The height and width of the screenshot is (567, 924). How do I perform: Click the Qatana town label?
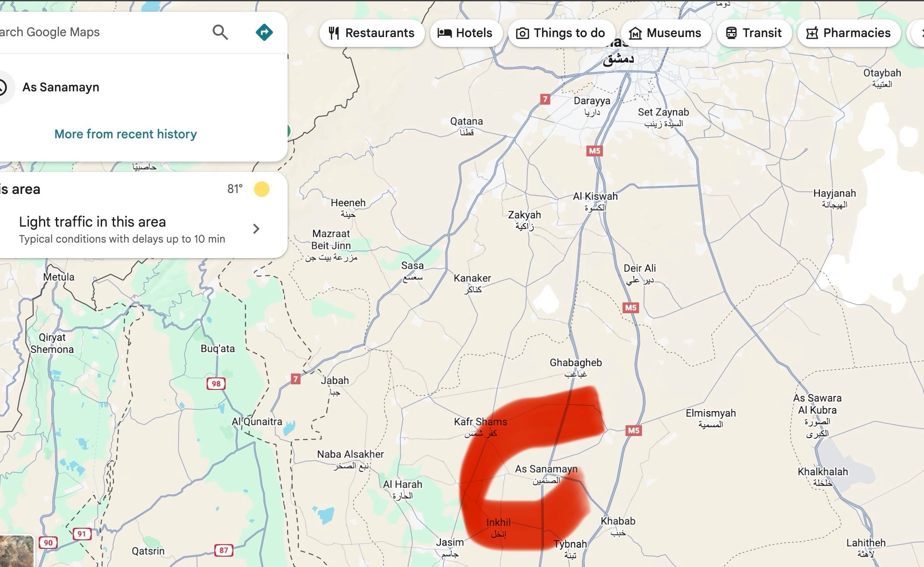point(467,127)
